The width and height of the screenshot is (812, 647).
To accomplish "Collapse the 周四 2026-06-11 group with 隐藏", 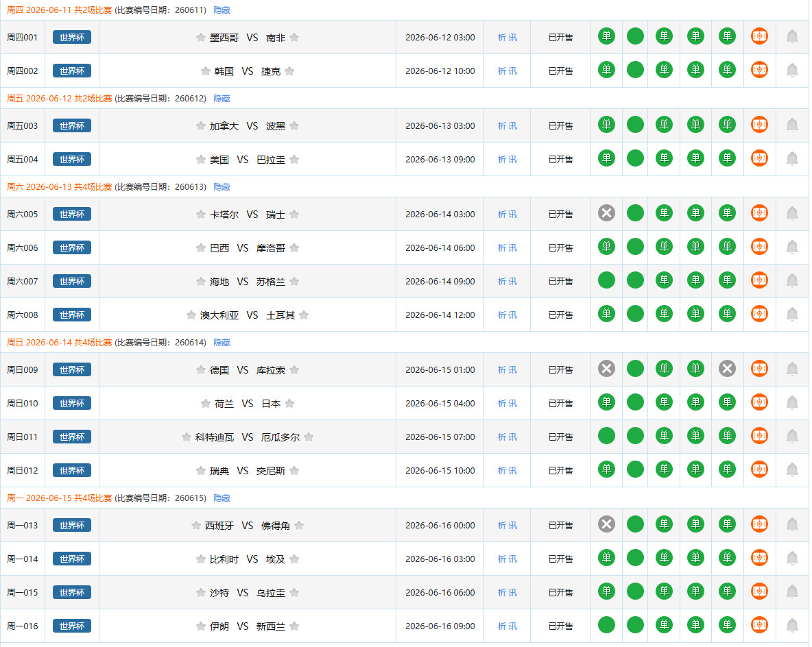I will pos(222,10).
